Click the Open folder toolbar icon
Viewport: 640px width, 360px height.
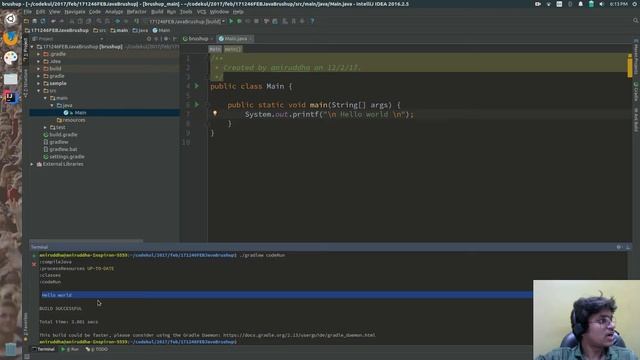coord(27,21)
